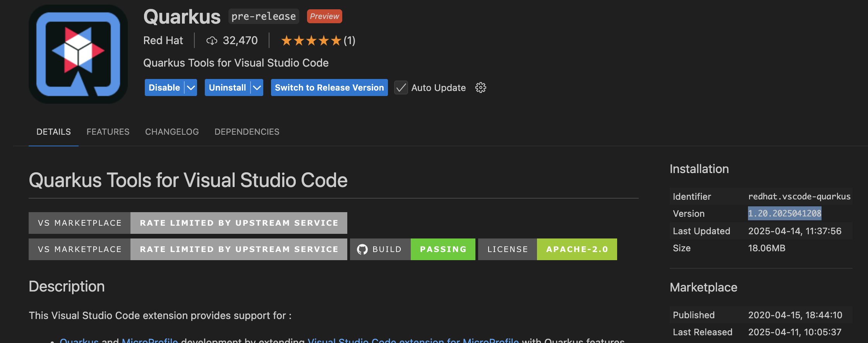Click Switch to Release Version button
868x343 pixels.
[x=329, y=88]
